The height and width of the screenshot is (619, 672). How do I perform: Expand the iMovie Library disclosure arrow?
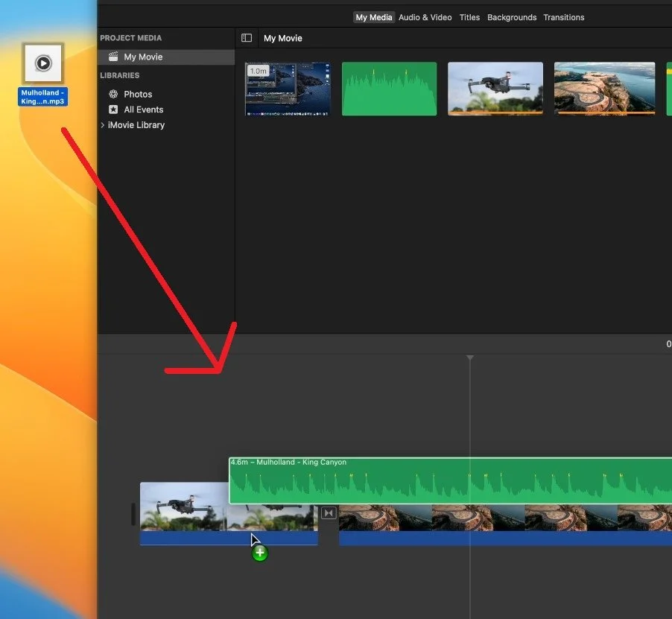click(102, 125)
